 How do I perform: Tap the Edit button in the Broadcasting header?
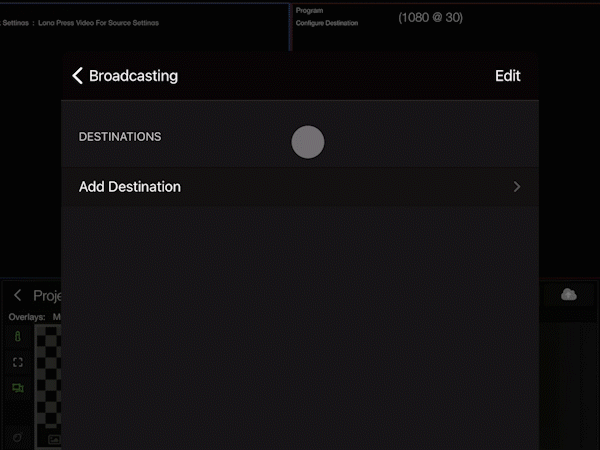click(x=507, y=76)
